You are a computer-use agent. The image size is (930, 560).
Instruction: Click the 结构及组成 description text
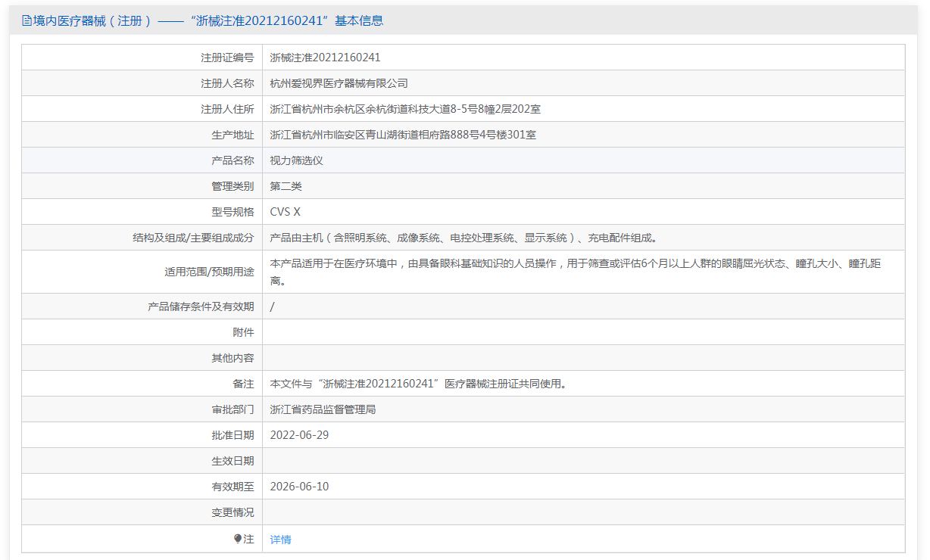(463, 238)
